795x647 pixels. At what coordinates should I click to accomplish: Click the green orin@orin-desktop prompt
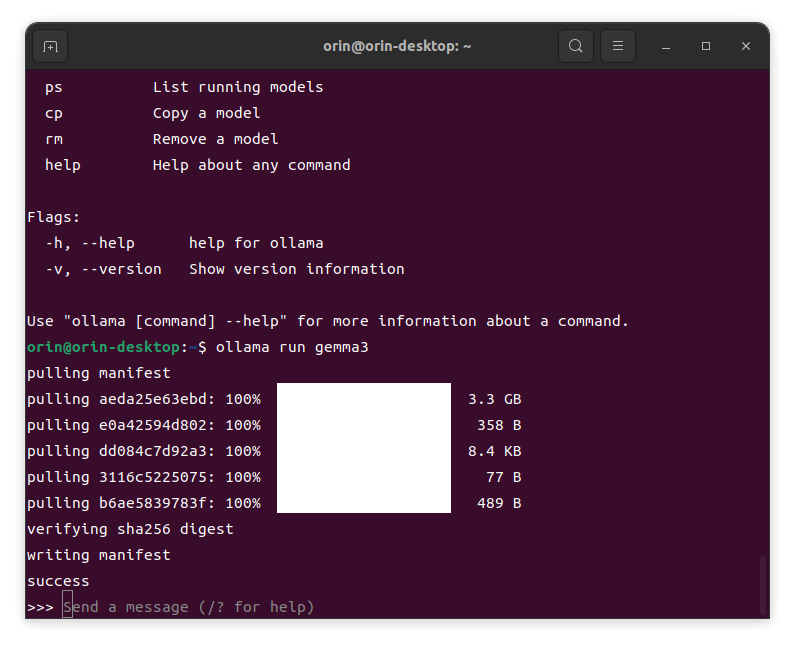click(103, 347)
